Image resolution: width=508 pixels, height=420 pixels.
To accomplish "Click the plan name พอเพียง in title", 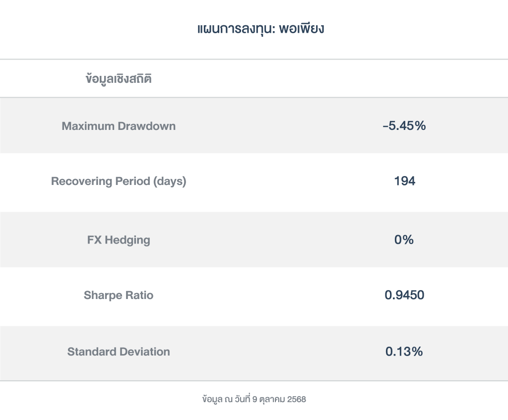I will tap(301, 29).
